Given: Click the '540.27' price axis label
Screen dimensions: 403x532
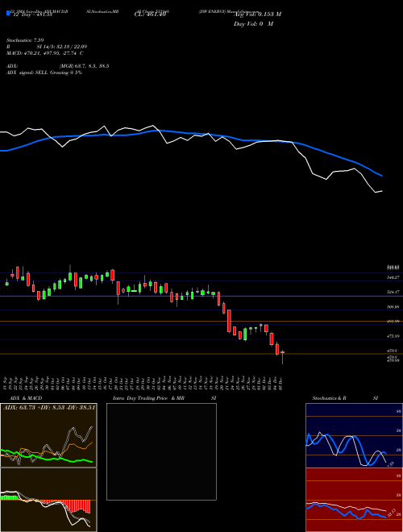Looking at the screenshot, I should click(x=393, y=277).
